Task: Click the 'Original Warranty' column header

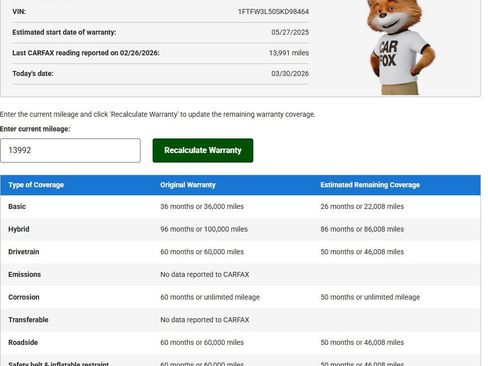Action: click(188, 185)
